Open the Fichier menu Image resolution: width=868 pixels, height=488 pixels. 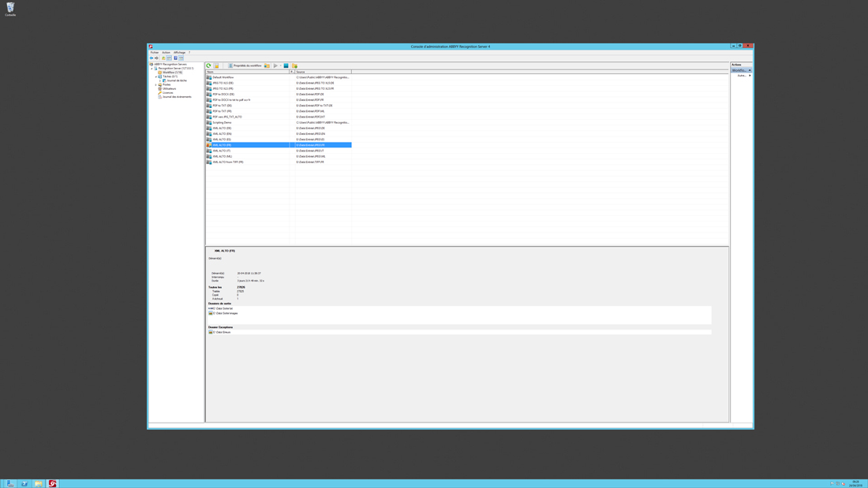tap(155, 53)
